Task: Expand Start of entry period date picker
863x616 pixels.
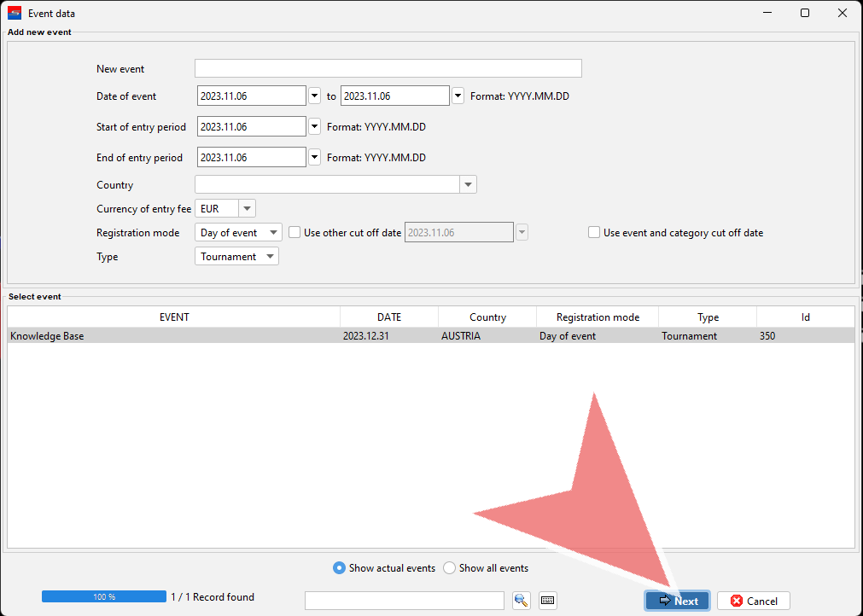Action: pyautogui.click(x=314, y=127)
